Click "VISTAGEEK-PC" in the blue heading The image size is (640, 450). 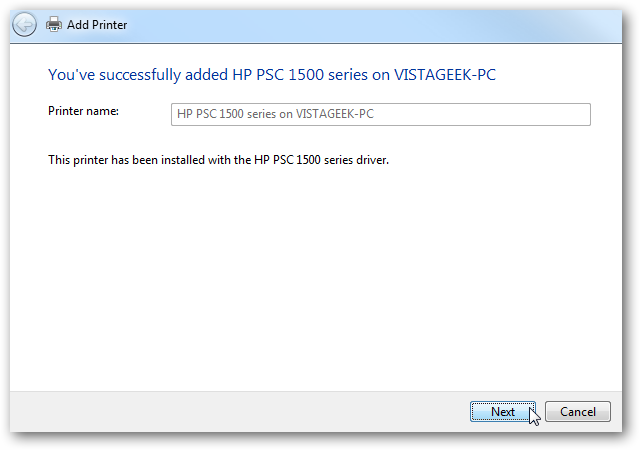pyautogui.click(x=445, y=75)
